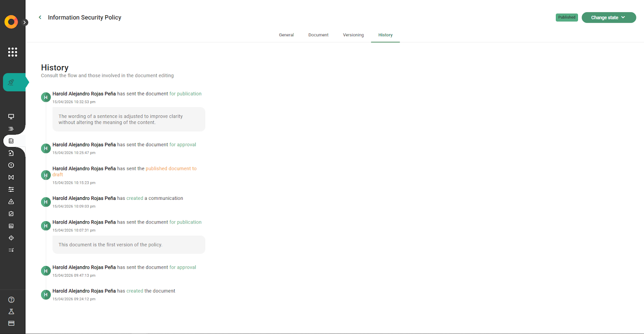
Task: Switch to the General tab
Action: [x=286, y=35]
